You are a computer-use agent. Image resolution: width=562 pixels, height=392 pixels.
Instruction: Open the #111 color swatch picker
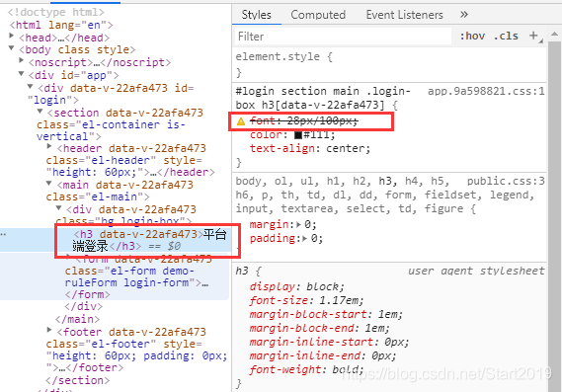click(x=298, y=135)
